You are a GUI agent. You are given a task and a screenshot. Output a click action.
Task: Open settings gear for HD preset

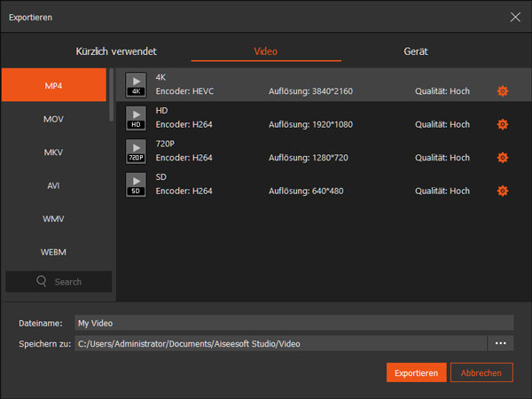tap(503, 124)
